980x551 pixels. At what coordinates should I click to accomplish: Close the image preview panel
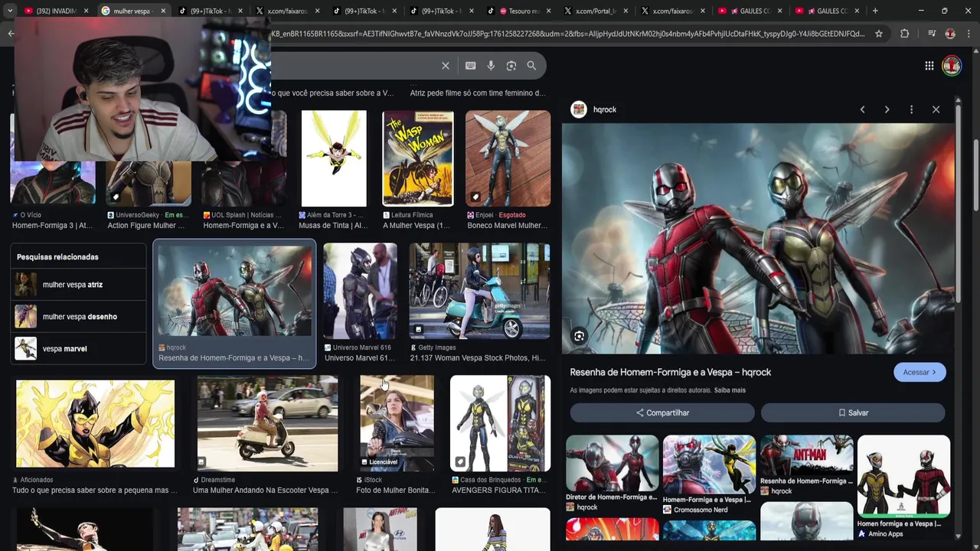tap(936, 109)
